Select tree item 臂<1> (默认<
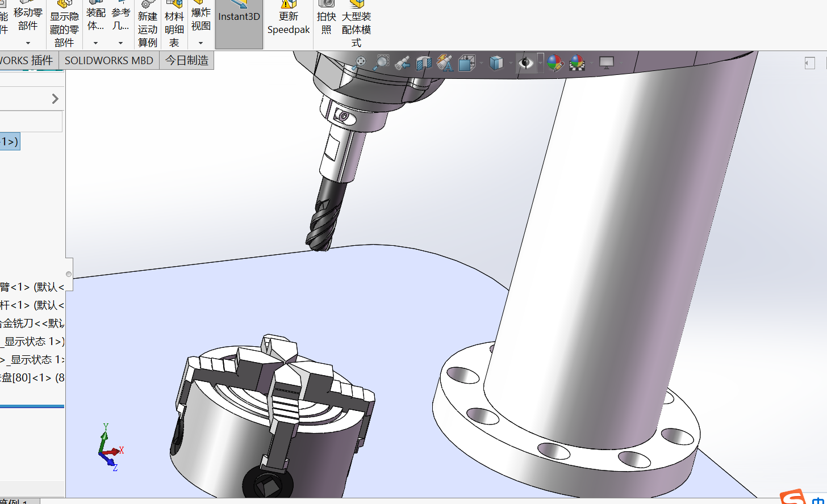The height and width of the screenshot is (504, 827). pos(32,287)
